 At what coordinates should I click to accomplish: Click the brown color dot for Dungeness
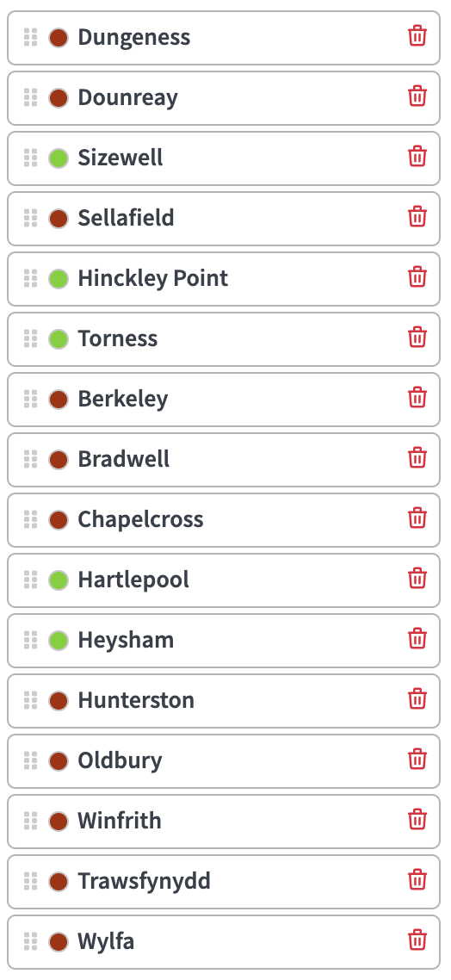(x=59, y=38)
